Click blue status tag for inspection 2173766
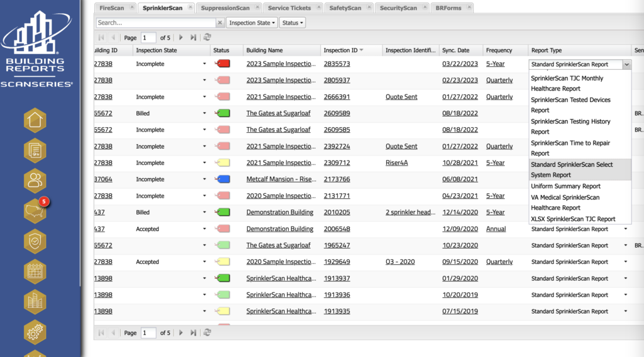The width and height of the screenshot is (644, 357). 222,179
